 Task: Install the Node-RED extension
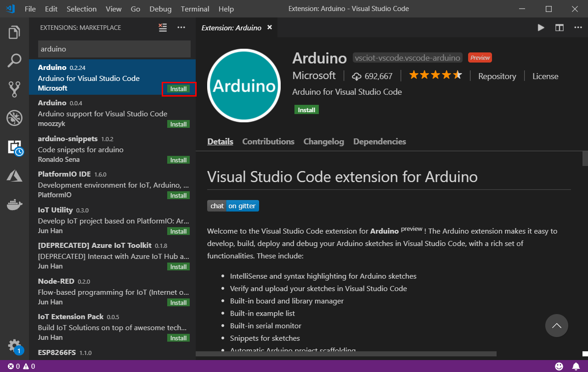click(178, 303)
